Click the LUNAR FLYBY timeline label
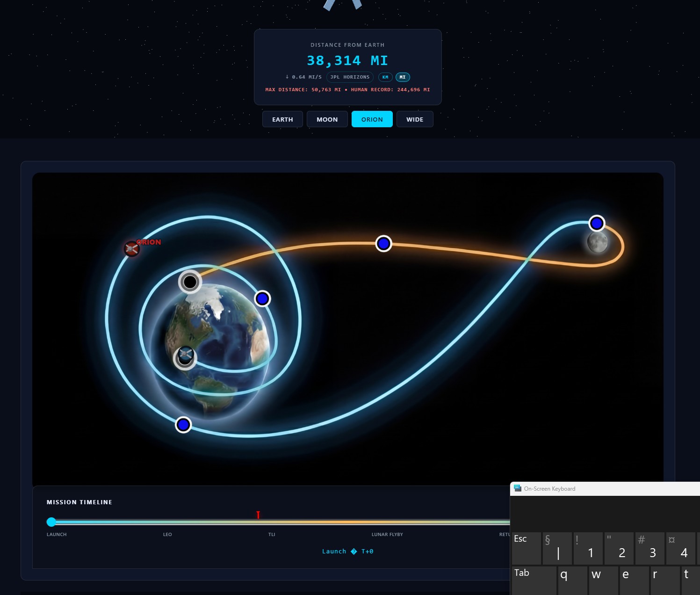700x595 pixels. click(x=387, y=535)
